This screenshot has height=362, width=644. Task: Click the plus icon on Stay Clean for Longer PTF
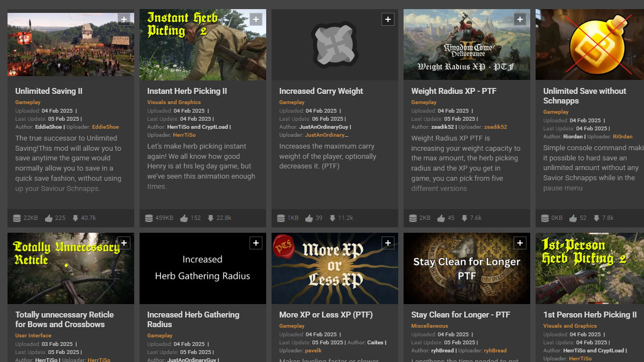[519, 243]
